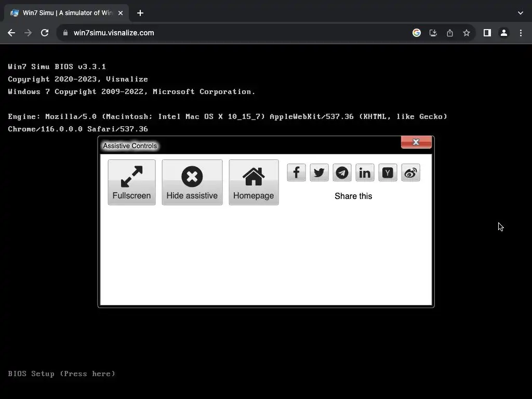532x399 pixels.
Task: Click the address bar URL win7simu.visnalize.com
Action: click(x=114, y=33)
